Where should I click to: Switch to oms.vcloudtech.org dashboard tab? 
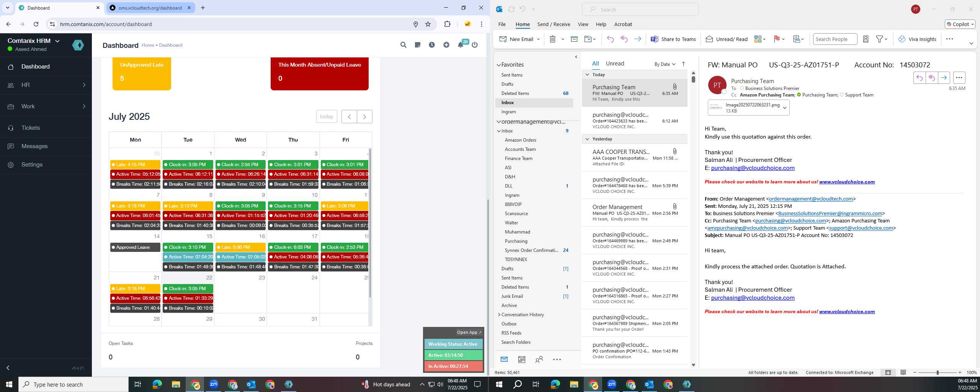[x=150, y=8]
